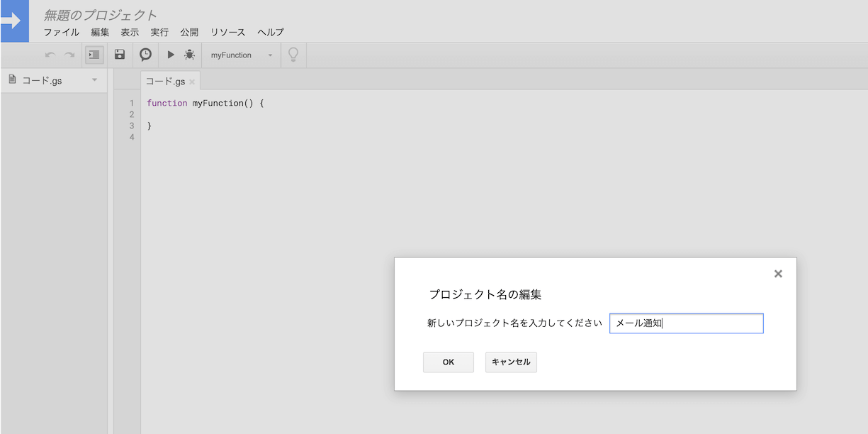Open the 公開 menu

pyautogui.click(x=189, y=32)
